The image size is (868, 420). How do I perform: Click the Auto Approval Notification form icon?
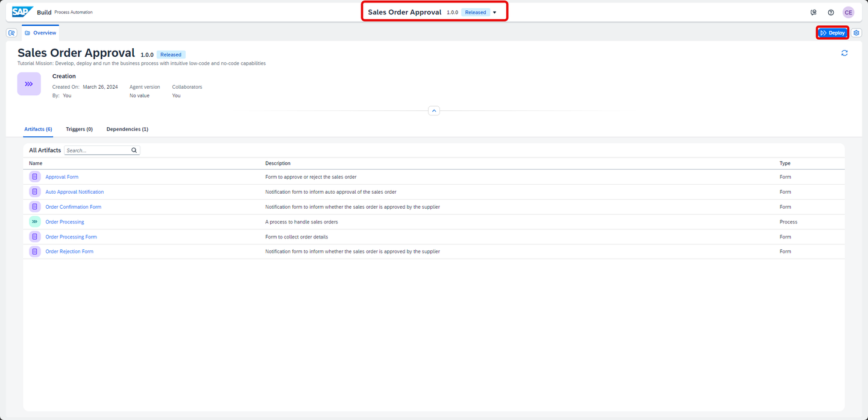(35, 192)
